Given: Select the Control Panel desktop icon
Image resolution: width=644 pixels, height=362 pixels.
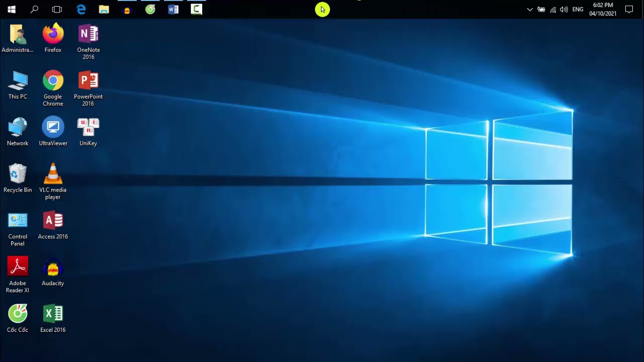Looking at the screenshot, I should [x=18, y=229].
